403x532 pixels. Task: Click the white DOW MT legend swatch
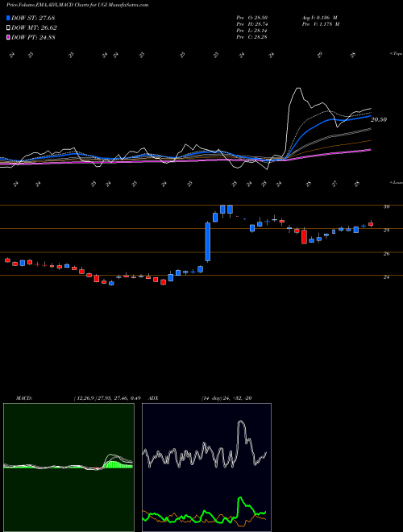click(9, 27)
